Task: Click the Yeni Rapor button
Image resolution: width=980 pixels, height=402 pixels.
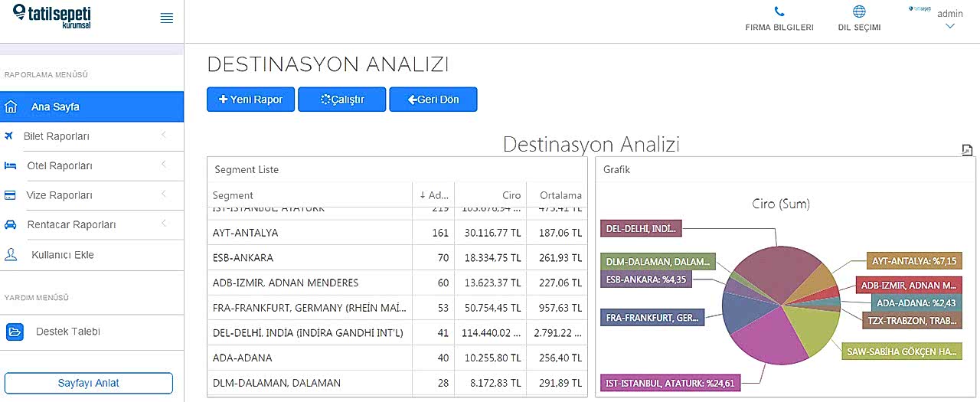Action: (x=250, y=100)
